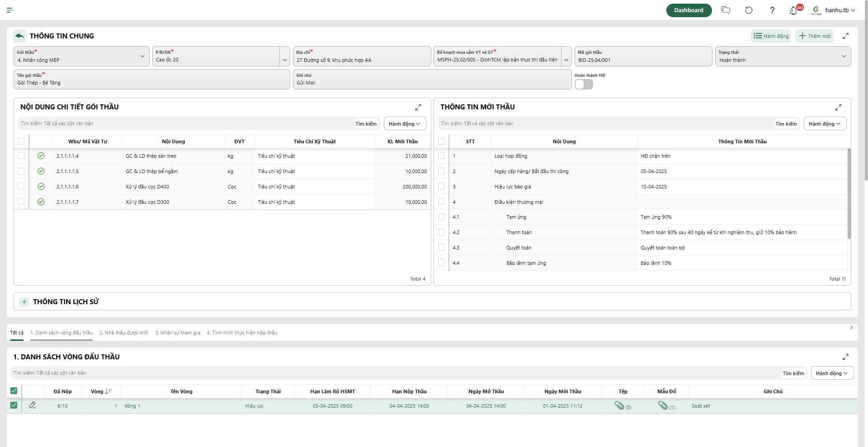This screenshot has height=447, width=868.
Task: Switch to 3. Nhân sự tham gia tab
Action: [178, 333]
